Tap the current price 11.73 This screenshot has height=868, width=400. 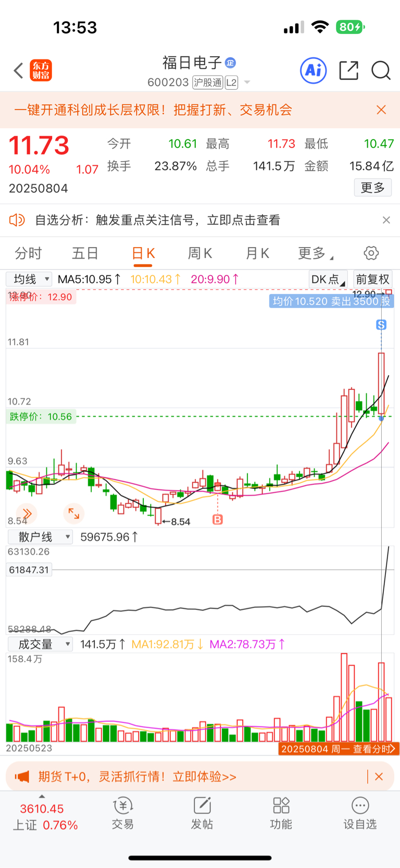point(39,145)
